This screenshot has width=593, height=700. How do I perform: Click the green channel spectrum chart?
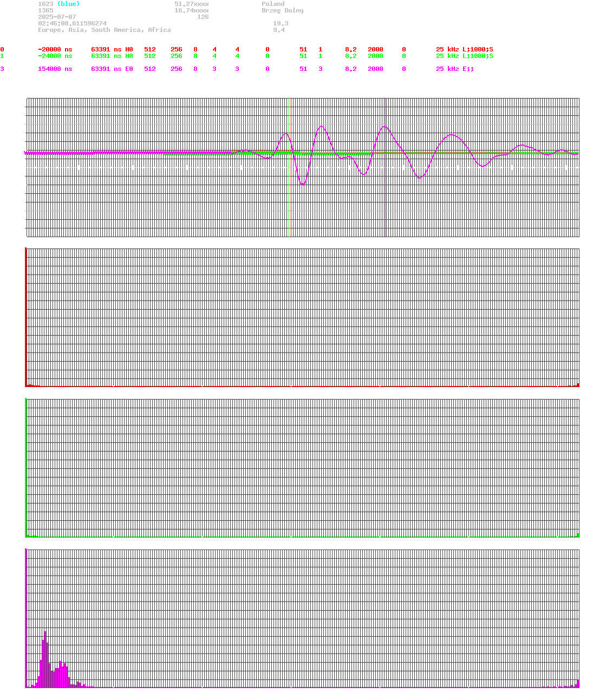[302, 468]
